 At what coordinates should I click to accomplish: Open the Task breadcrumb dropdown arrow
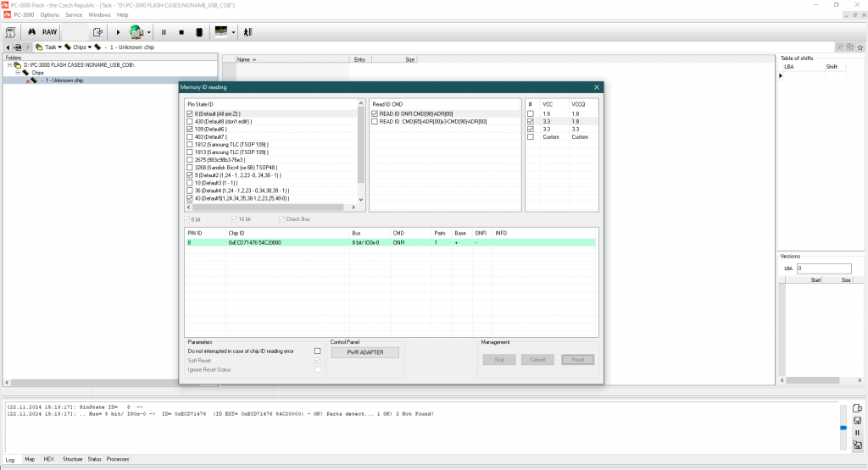click(60, 47)
